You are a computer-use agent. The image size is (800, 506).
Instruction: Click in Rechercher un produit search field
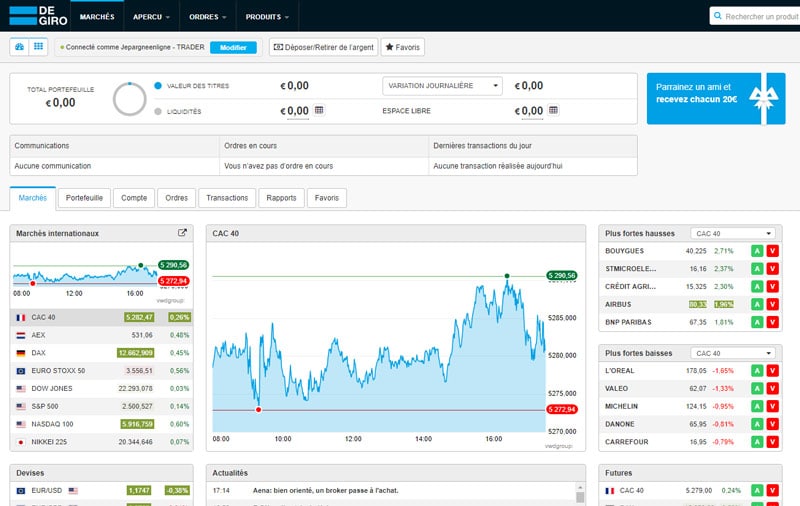tap(756, 16)
